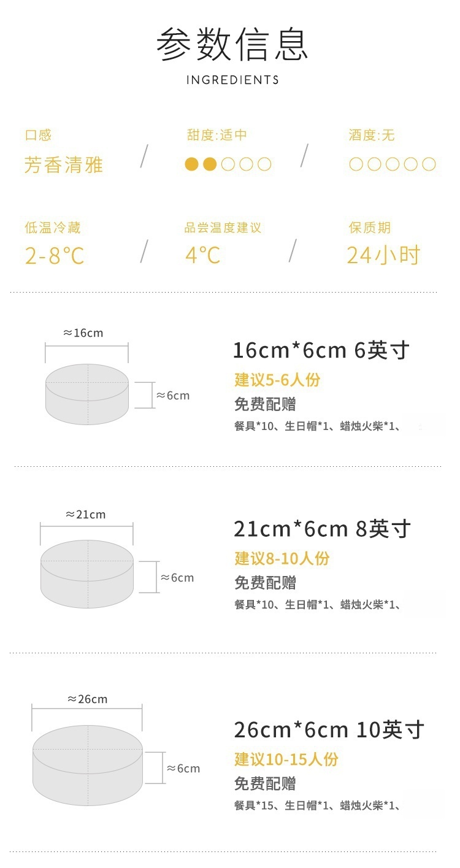Click the 建议10-15人份 serving text
Screen dimensions: 460x868
point(286,759)
